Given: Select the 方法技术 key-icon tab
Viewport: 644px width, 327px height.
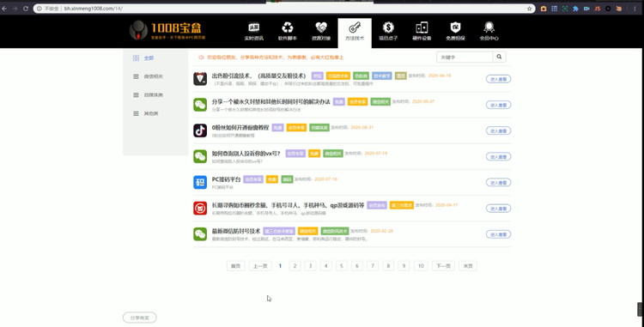Looking at the screenshot, I should coord(355,33).
